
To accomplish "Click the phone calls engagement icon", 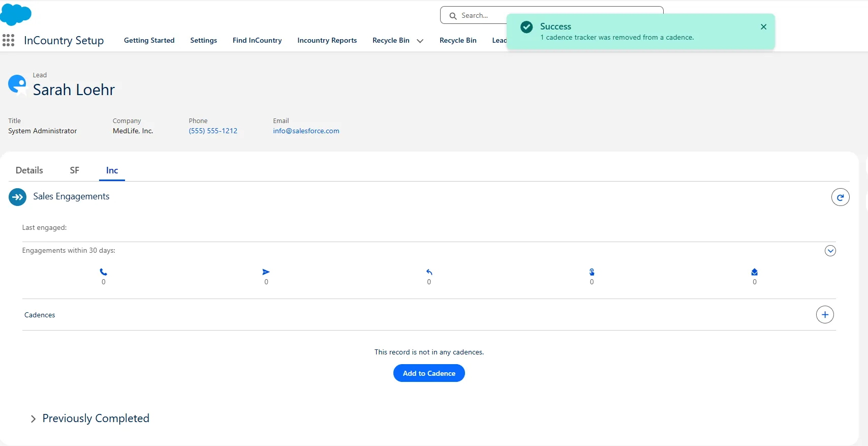I will pyautogui.click(x=104, y=272).
